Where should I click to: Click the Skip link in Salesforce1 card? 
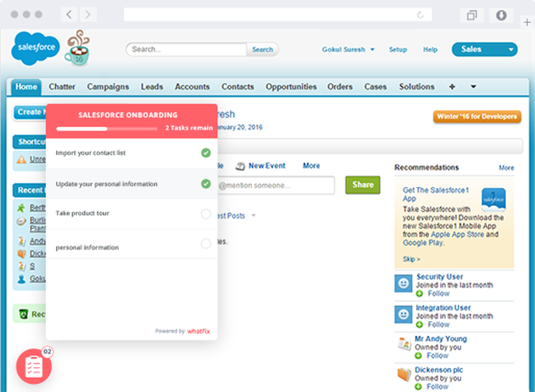pyautogui.click(x=411, y=259)
